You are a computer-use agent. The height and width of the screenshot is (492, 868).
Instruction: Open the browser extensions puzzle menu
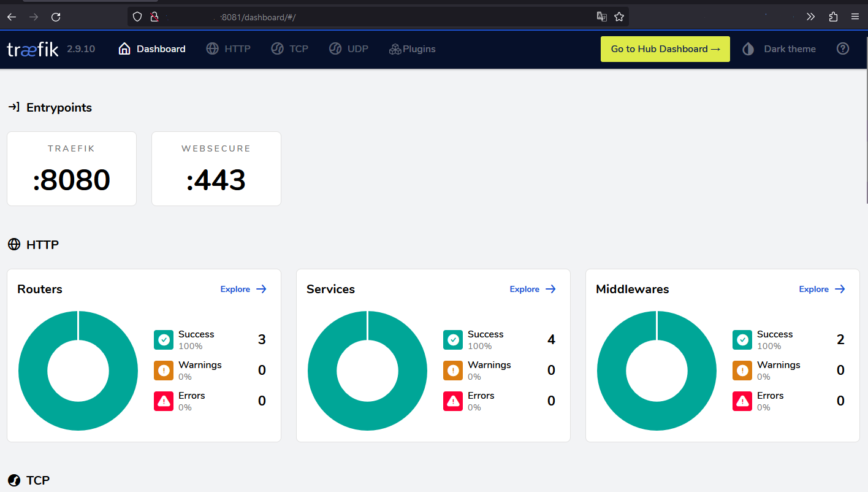tap(833, 17)
